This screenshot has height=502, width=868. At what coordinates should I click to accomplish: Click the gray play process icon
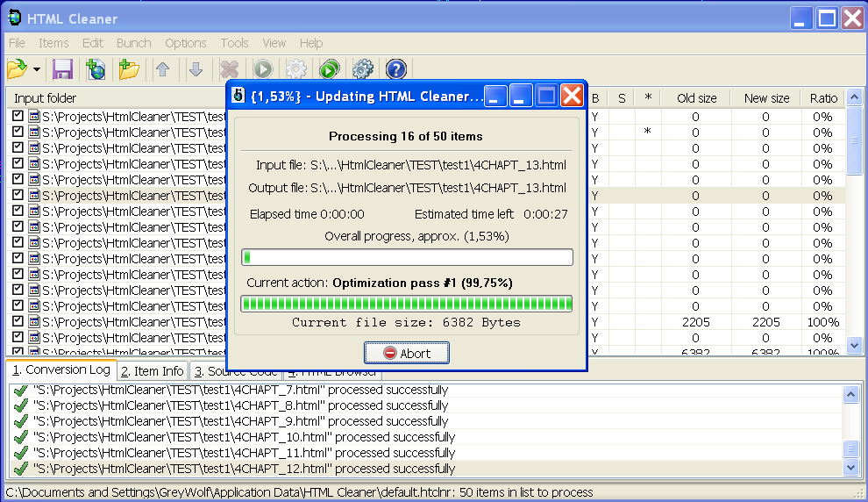263,69
